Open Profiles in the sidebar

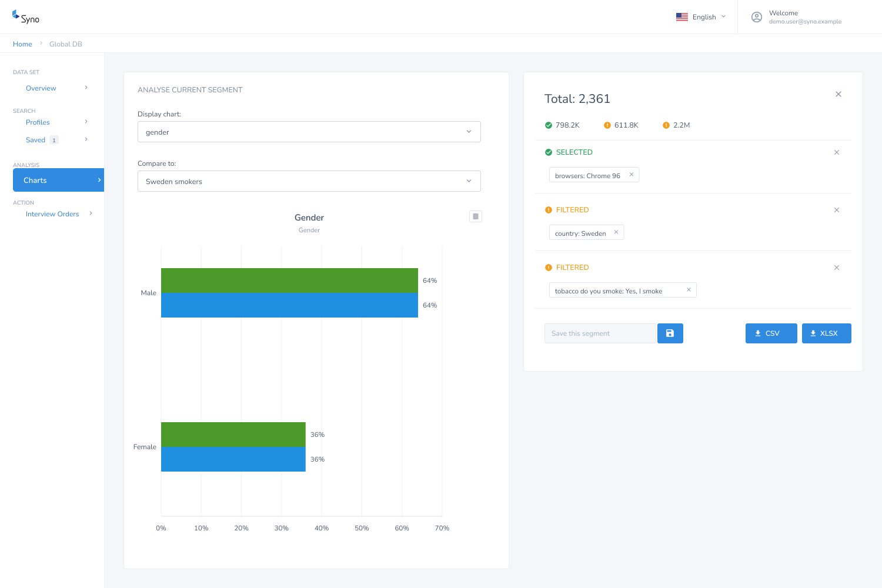[x=38, y=122]
